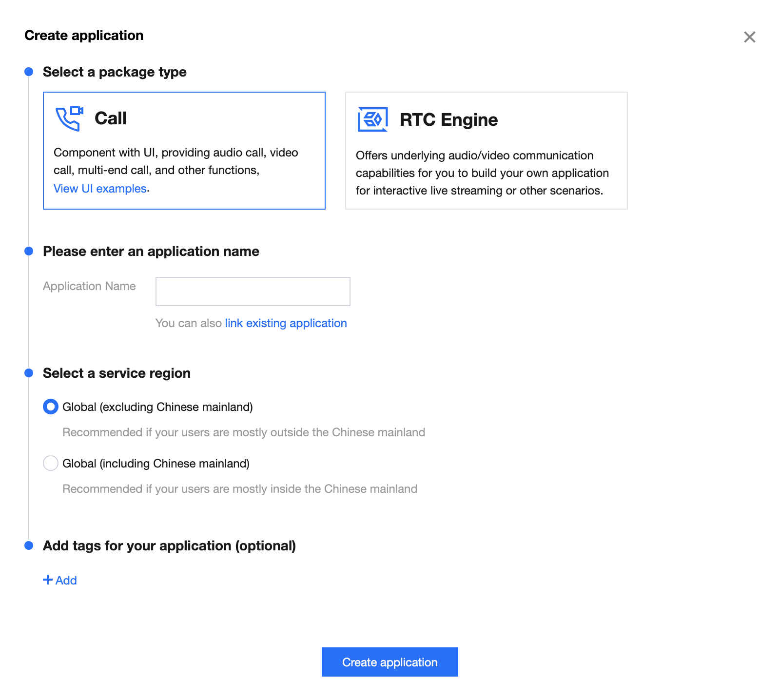Screen dimensions: 779x700
Task: Focus the Application Name input field
Action: click(x=253, y=292)
